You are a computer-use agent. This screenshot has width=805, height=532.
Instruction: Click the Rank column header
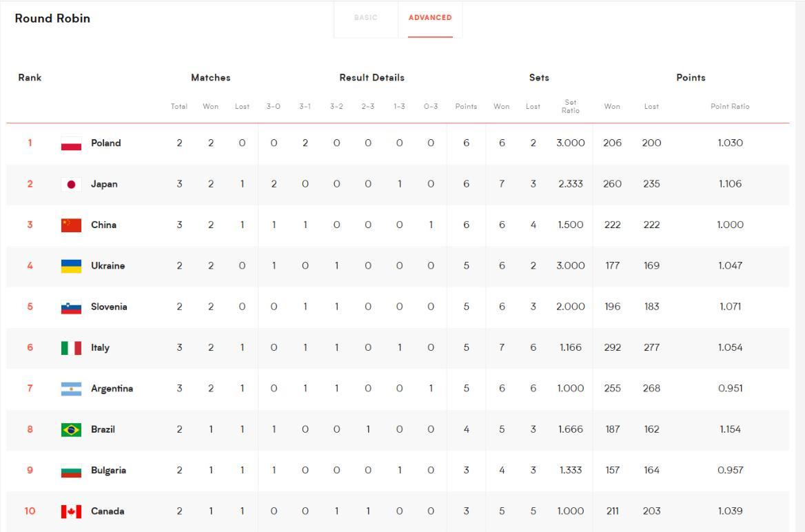30,78
